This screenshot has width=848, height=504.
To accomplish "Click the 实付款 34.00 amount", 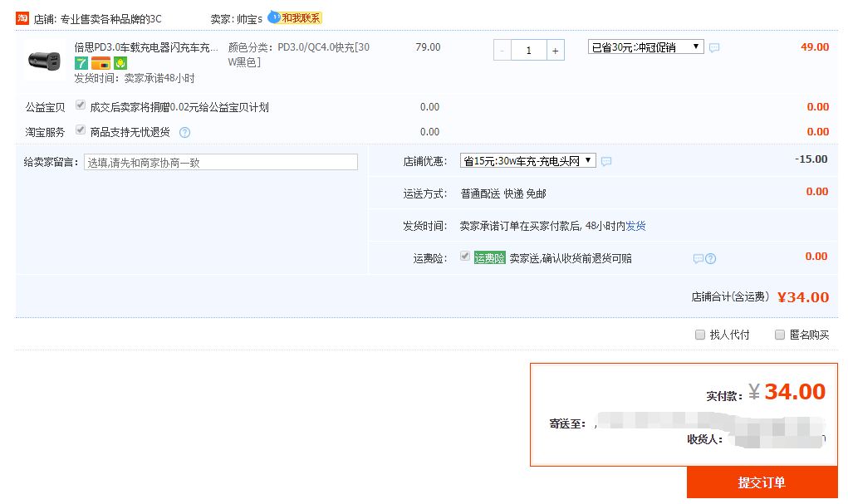I will [795, 392].
